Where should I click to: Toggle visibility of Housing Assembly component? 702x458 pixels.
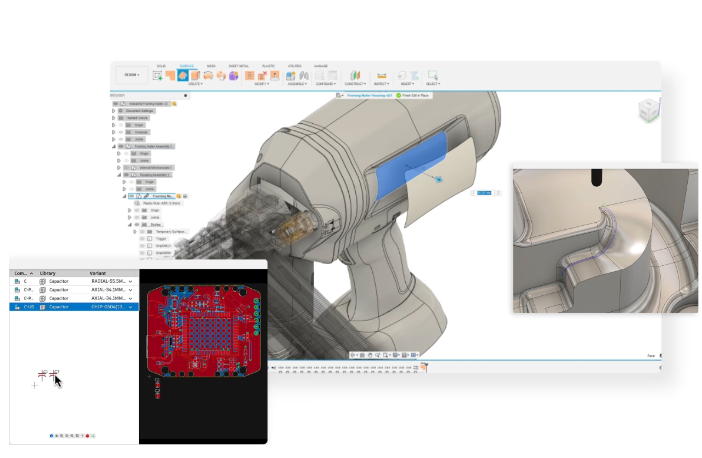[x=125, y=174]
